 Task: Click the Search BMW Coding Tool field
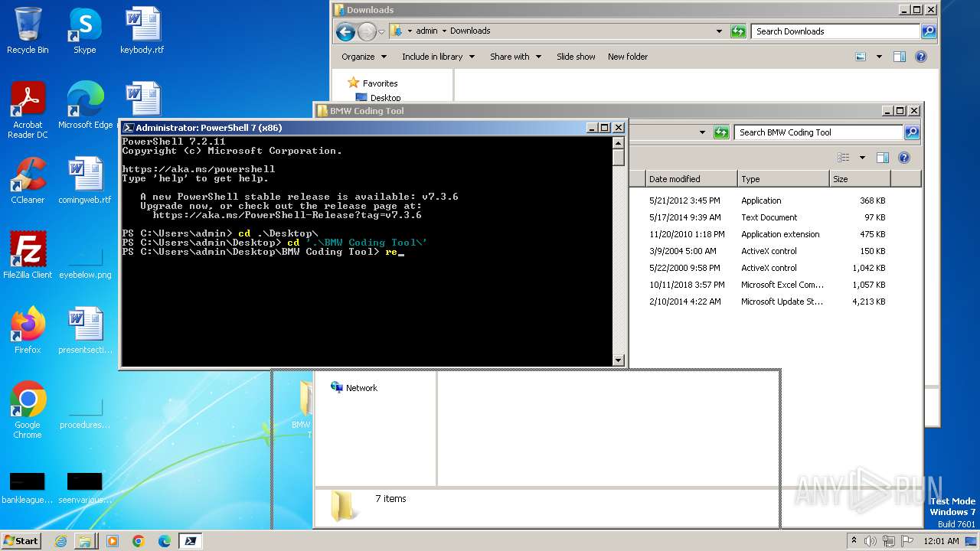pos(819,132)
